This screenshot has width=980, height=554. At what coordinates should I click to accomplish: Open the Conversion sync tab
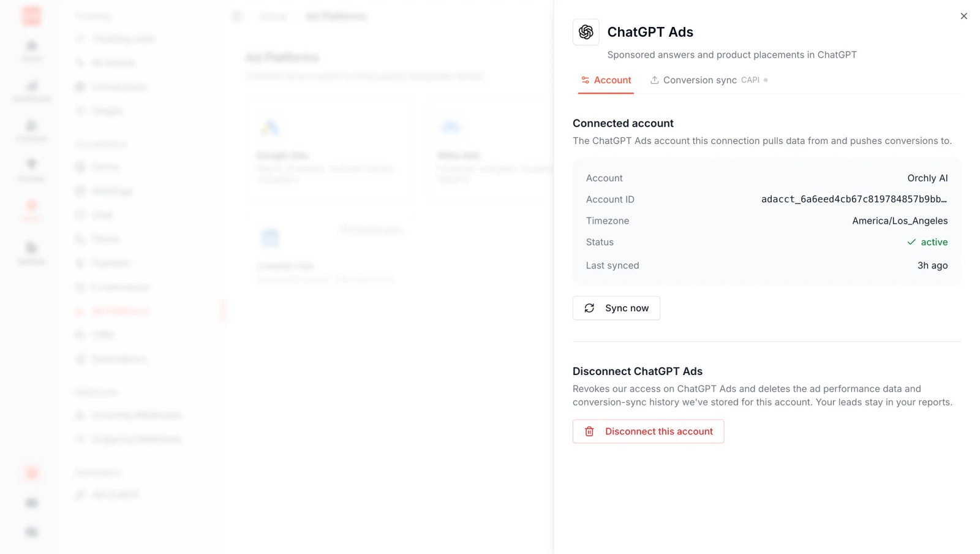(x=709, y=80)
